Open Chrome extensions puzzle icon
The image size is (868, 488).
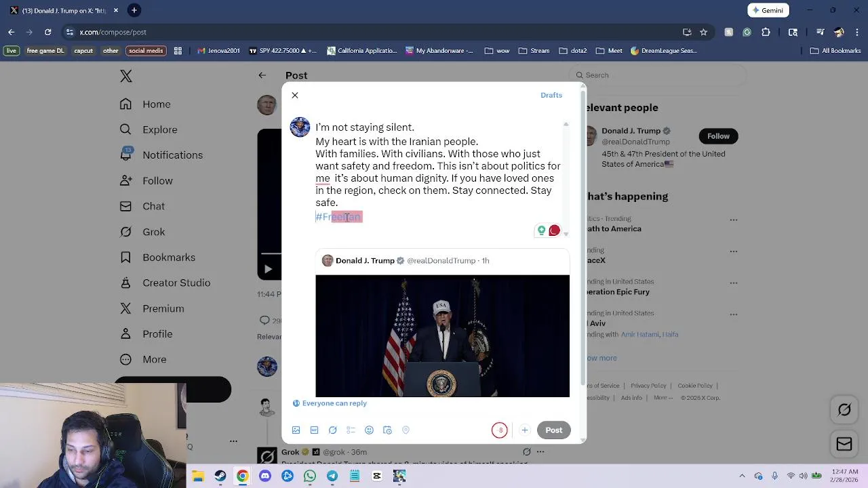click(766, 32)
